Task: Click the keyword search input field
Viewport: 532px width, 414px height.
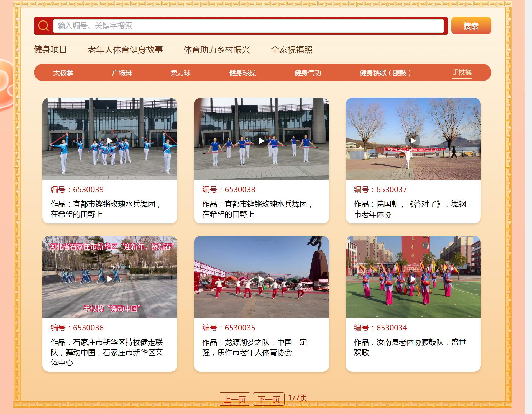Action: point(248,26)
